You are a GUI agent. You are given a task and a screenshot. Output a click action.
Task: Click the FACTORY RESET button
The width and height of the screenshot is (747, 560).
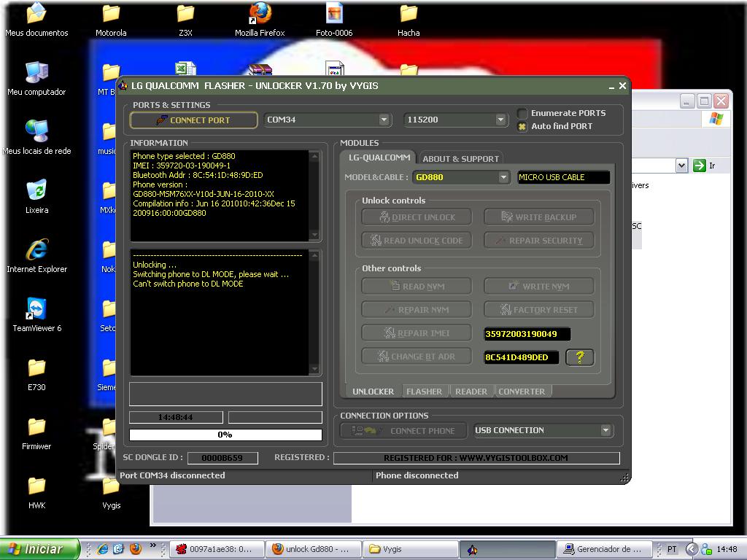(x=539, y=310)
